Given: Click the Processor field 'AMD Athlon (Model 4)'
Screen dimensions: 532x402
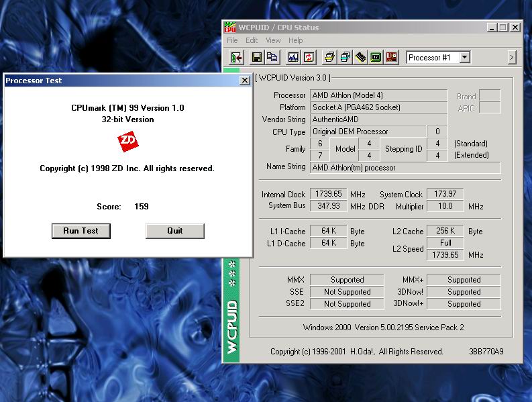Looking at the screenshot, I should pos(378,95).
